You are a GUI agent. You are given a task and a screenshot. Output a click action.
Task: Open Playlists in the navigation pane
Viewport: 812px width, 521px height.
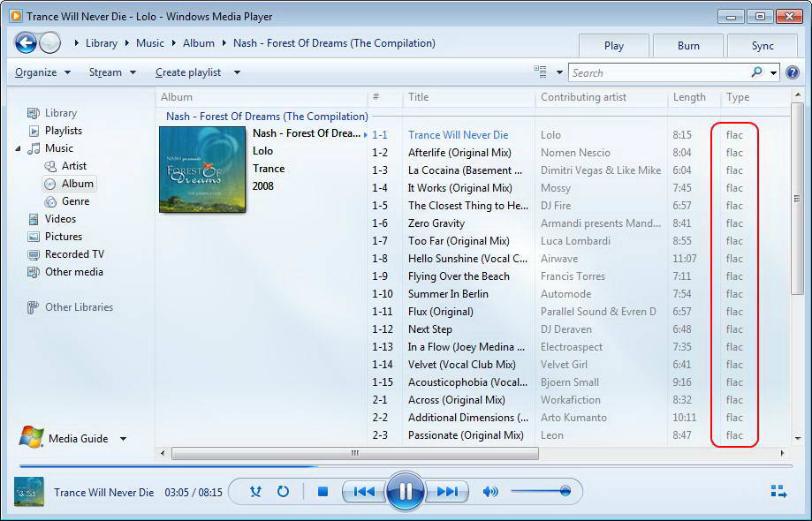pos(64,131)
